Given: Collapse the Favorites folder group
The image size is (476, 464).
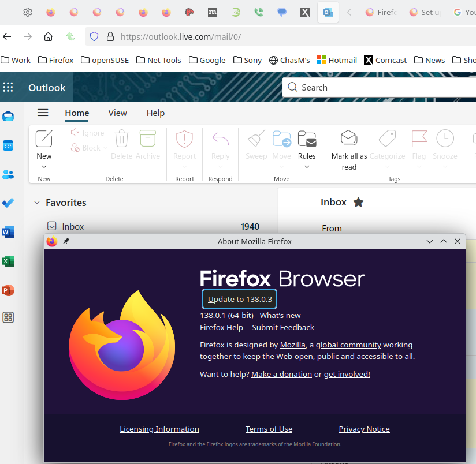Looking at the screenshot, I should pos(37,203).
